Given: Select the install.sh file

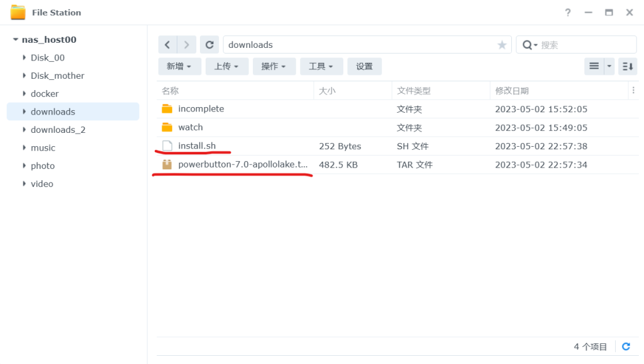Looking at the screenshot, I should pyautogui.click(x=197, y=146).
